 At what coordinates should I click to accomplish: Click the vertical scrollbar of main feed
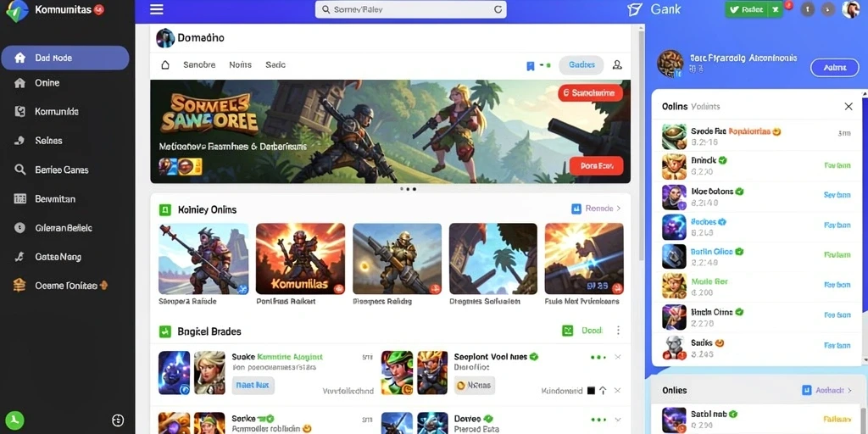pos(641,144)
